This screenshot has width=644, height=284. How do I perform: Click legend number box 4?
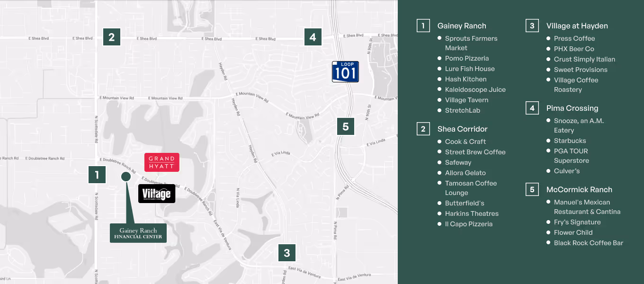click(532, 108)
